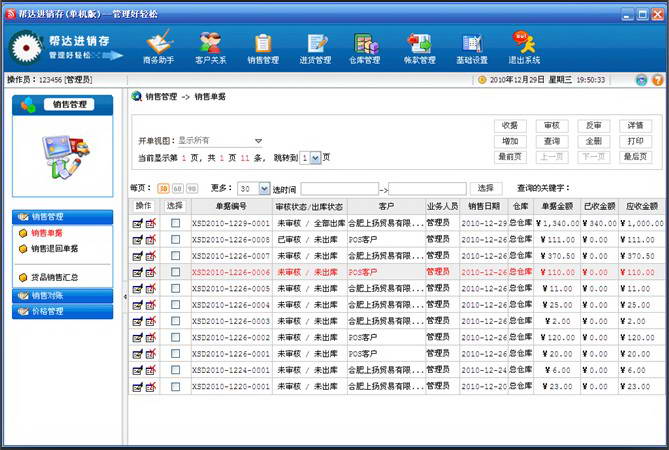Select 销售退回单据 in the sidebar
The height and width of the screenshot is (450, 669).
pyautogui.click(x=54, y=249)
